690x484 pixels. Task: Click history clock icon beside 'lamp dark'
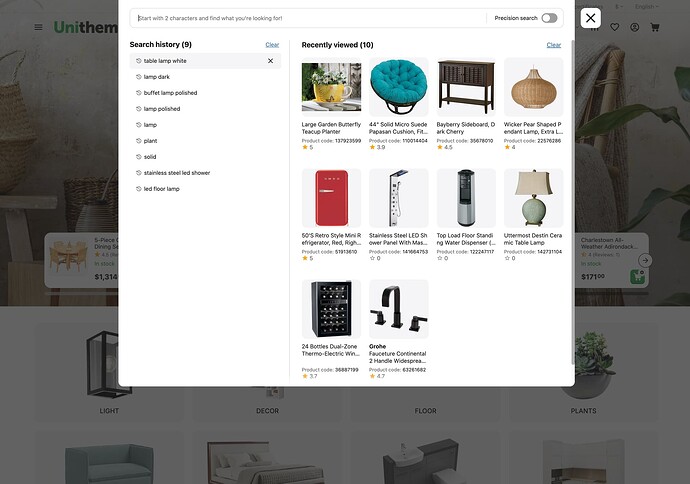(x=139, y=77)
